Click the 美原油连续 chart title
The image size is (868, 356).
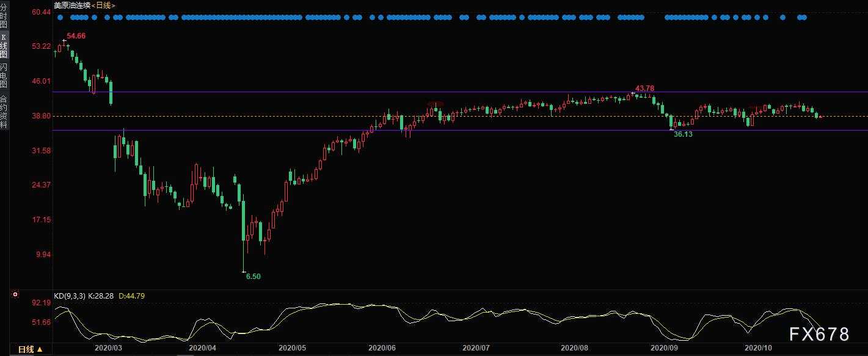click(x=71, y=5)
